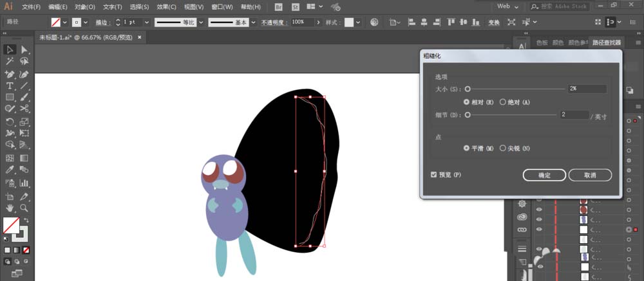Select the Line Segment tool
Viewport: 644px width, 281px height.
tap(24, 86)
